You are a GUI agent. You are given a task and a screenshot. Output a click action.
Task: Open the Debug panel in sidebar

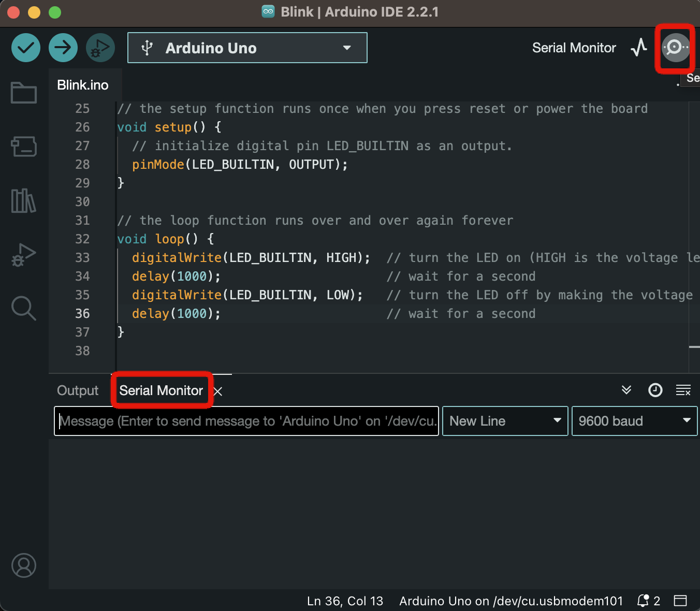[x=24, y=254]
